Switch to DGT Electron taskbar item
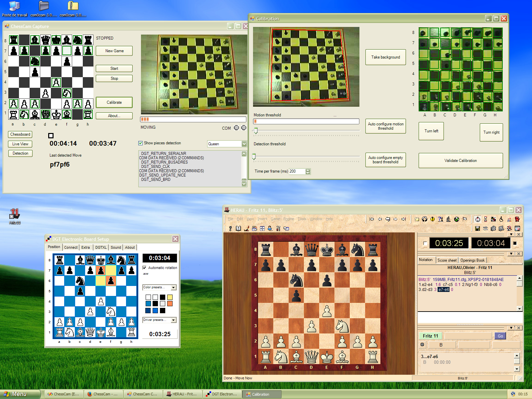Image resolution: width=532 pixels, height=399 pixels. 222,394
